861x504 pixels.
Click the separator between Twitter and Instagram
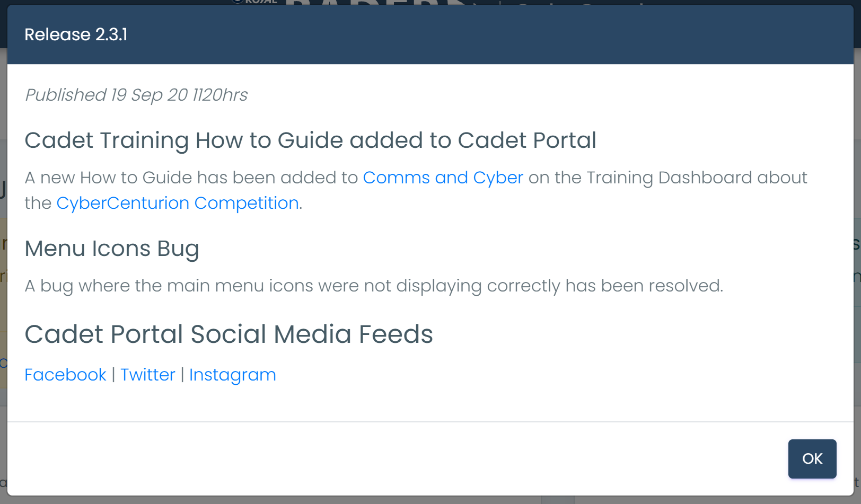(182, 375)
